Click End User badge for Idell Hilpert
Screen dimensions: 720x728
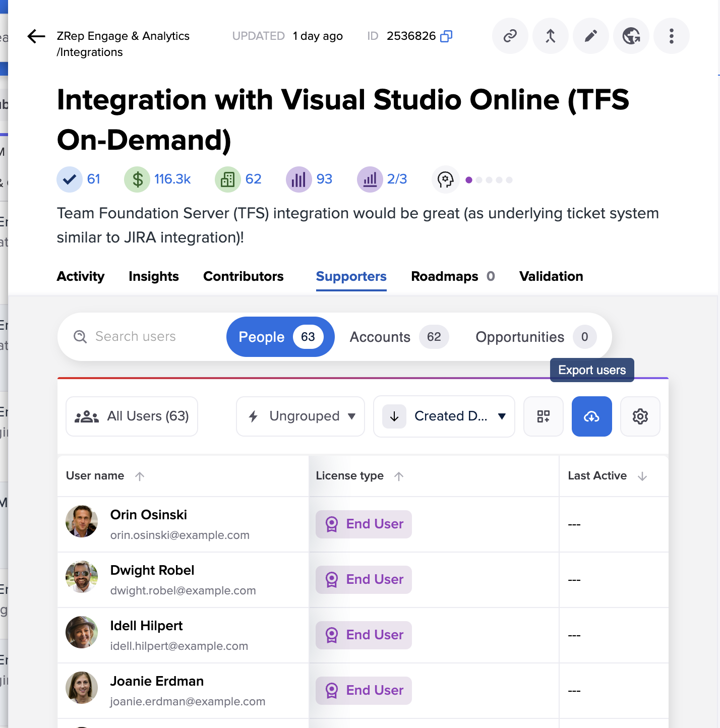364,635
